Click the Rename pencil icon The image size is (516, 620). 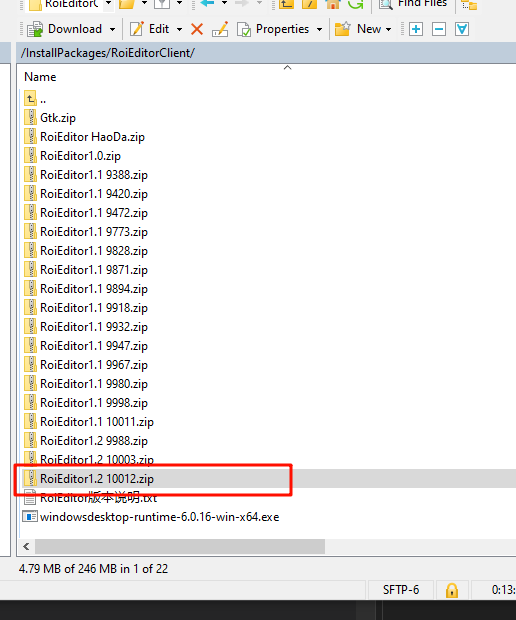coord(220,29)
